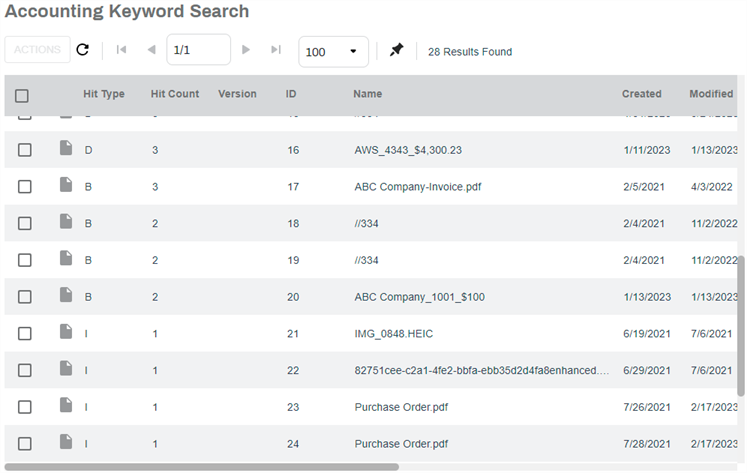
Task: Check the box for row ID 22
Action: click(25, 370)
